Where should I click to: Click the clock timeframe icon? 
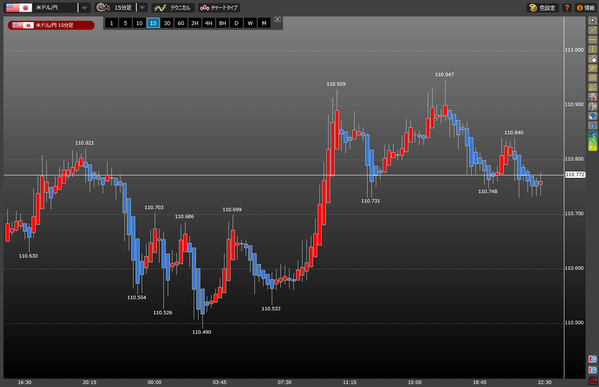102,8
